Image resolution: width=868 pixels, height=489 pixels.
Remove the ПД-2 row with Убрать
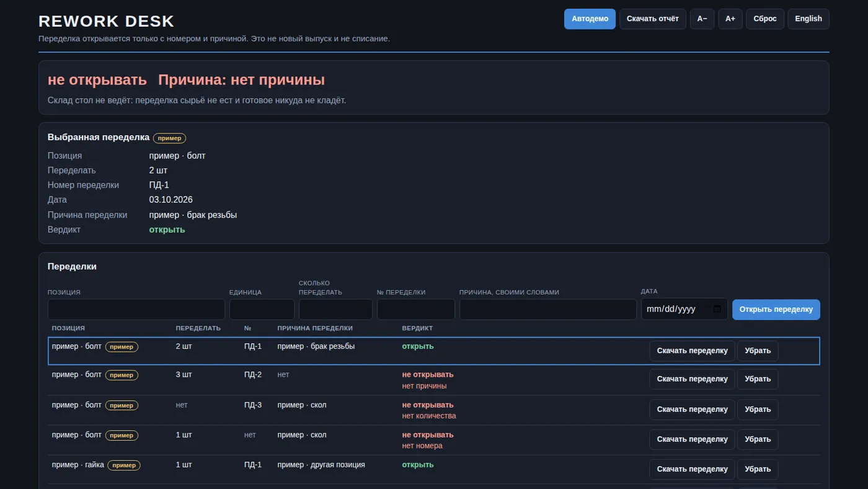758,379
